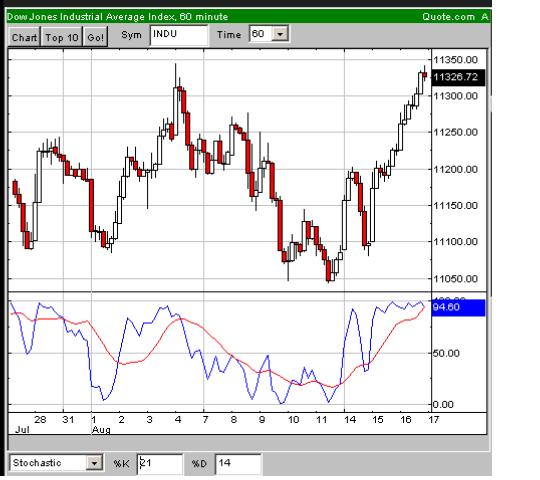540x480 pixels.
Task: Click the %K input field showing 21
Action: point(160,463)
